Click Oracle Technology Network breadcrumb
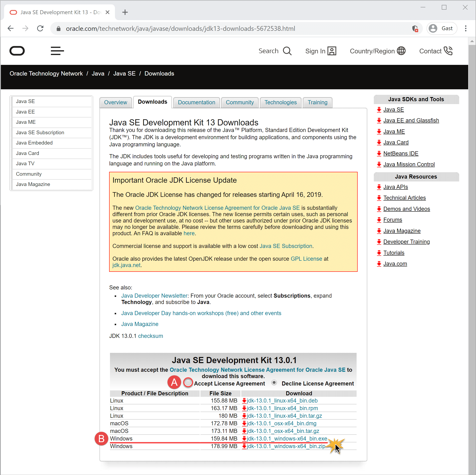This screenshot has width=476, height=475. tap(46, 73)
